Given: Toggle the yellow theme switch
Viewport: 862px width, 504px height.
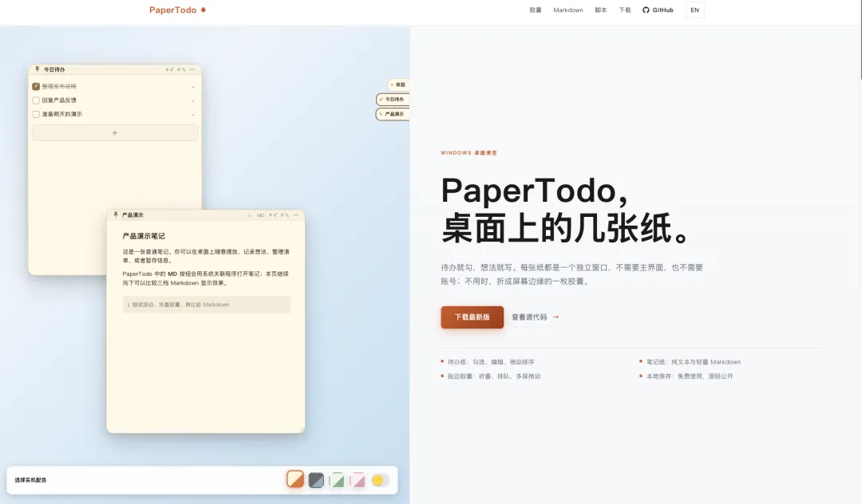Looking at the screenshot, I should pos(380,480).
